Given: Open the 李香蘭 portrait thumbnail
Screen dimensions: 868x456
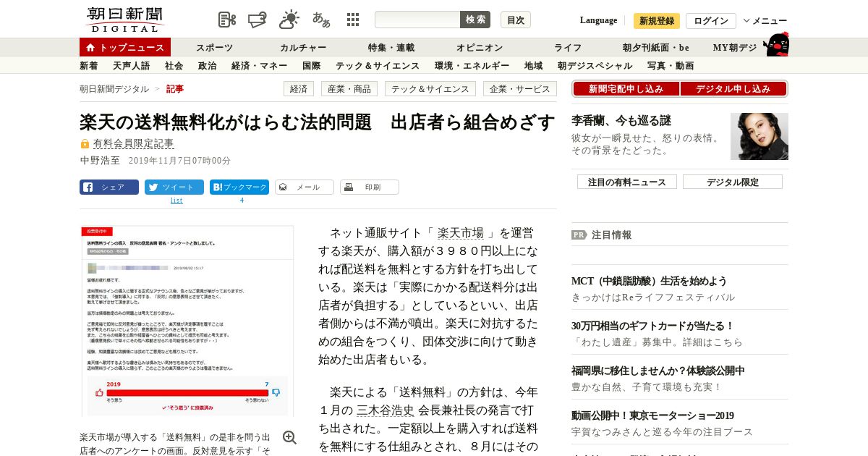Looking at the screenshot, I should click(x=759, y=136).
